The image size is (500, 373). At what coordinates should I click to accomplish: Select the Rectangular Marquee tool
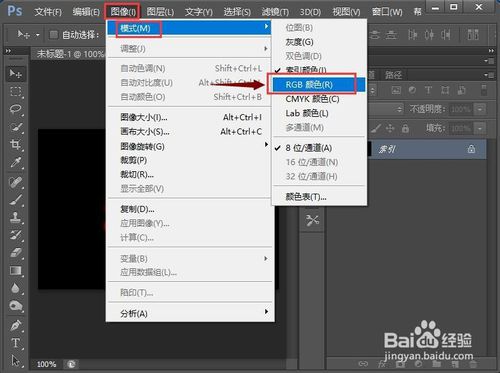[15, 91]
